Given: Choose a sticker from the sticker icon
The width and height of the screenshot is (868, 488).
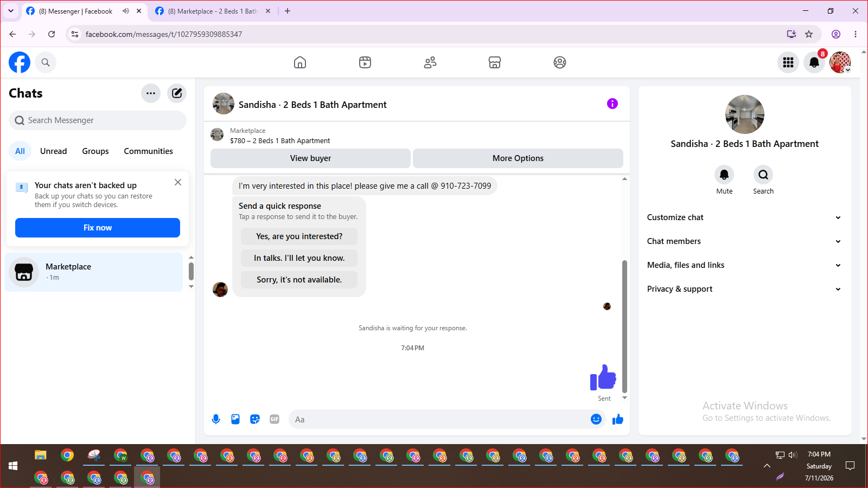Looking at the screenshot, I should click(x=255, y=419).
